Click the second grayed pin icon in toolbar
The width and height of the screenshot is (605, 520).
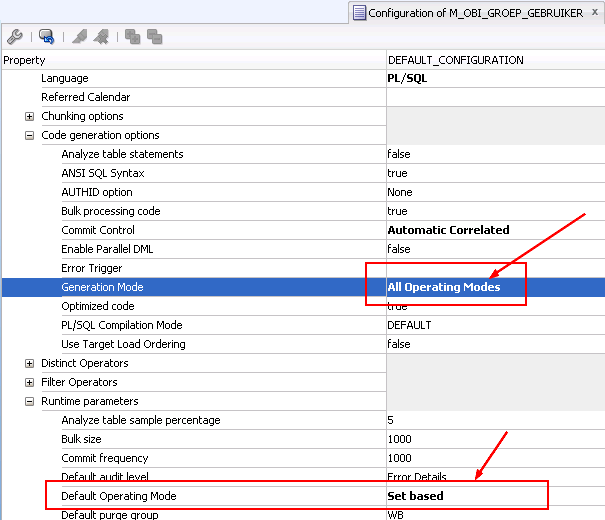[x=101, y=37]
